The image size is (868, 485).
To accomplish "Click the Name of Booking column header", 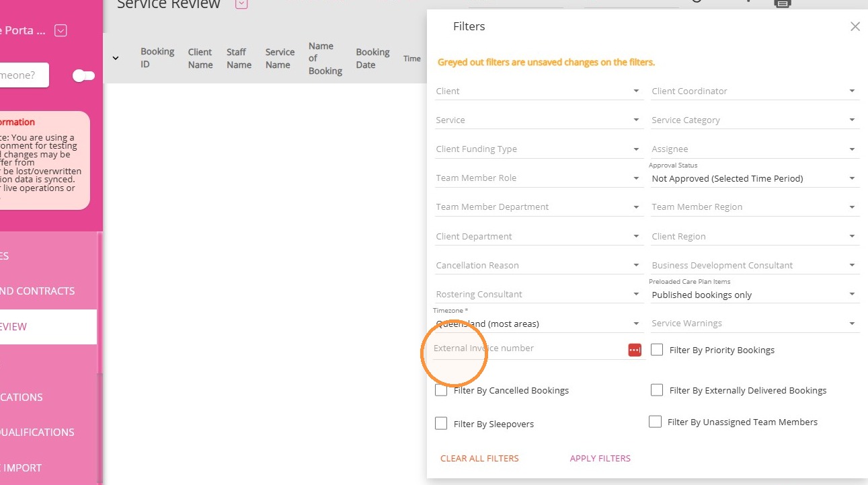I will click(325, 58).
